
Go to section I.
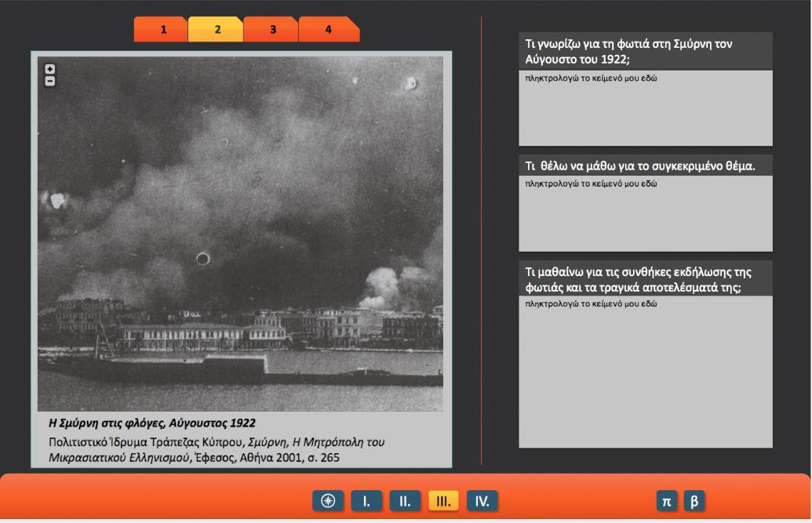366,501
